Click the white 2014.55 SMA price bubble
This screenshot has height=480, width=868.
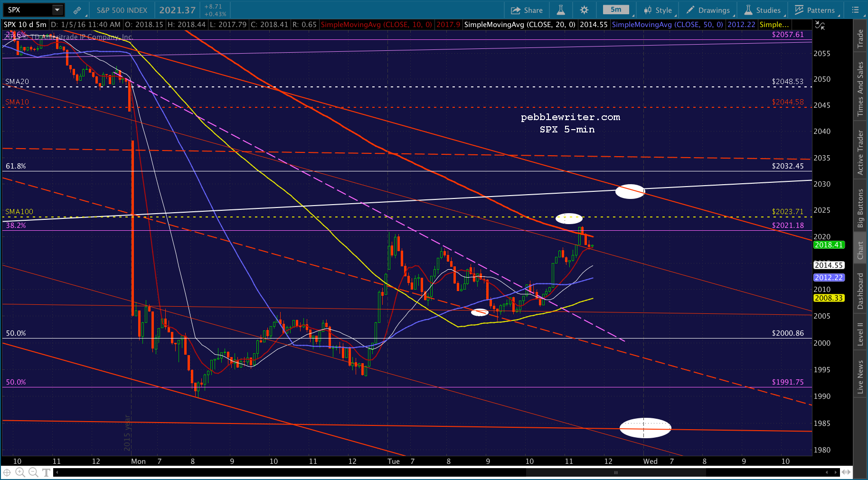tap(829, 265)
